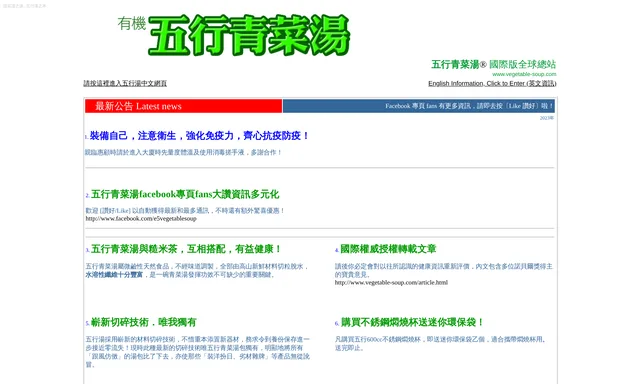
Task: Open the 請按這裡進入五行湯中文網頁 link
Action: 125,83
